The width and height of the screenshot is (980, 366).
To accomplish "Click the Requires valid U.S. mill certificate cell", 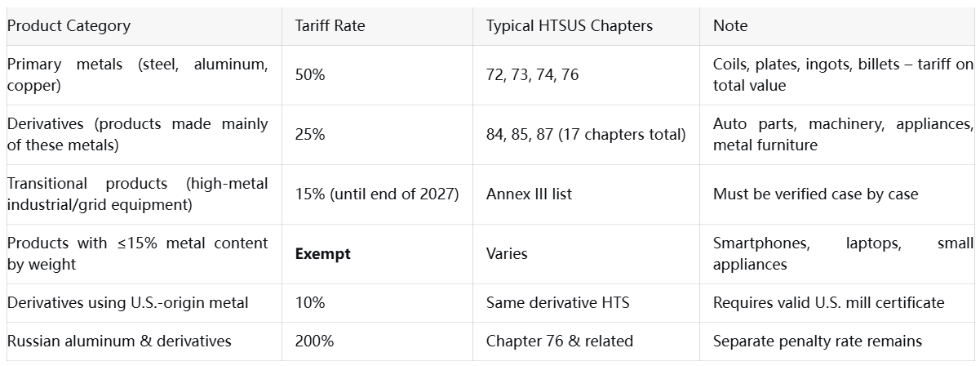I will click(828, 303).
